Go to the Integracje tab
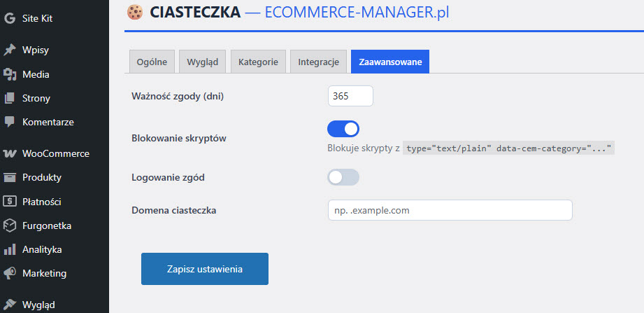The height and width of the screenshot is (313, 644). [318, 62]
